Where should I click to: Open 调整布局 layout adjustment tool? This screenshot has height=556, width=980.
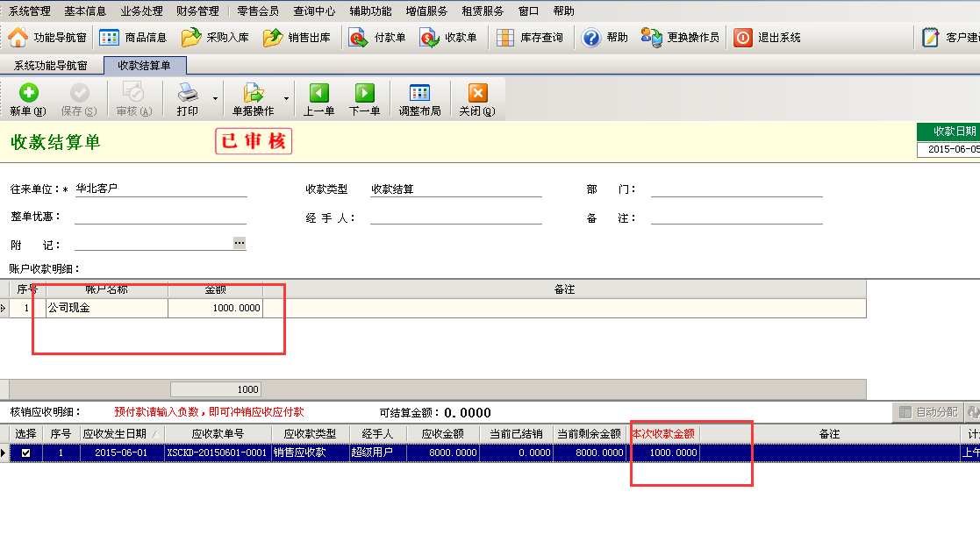pyautogui.click(x=419, y=98)
